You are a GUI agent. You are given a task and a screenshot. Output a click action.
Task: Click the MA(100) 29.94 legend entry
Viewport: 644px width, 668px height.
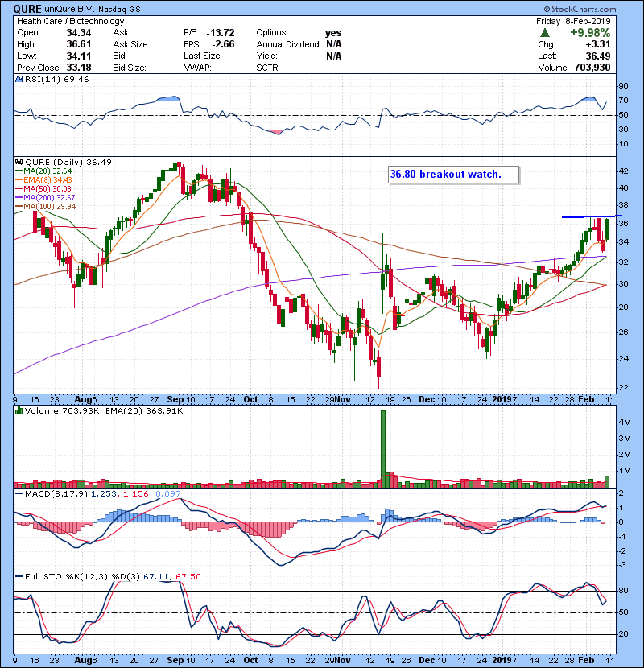click(x=46, y=207)
